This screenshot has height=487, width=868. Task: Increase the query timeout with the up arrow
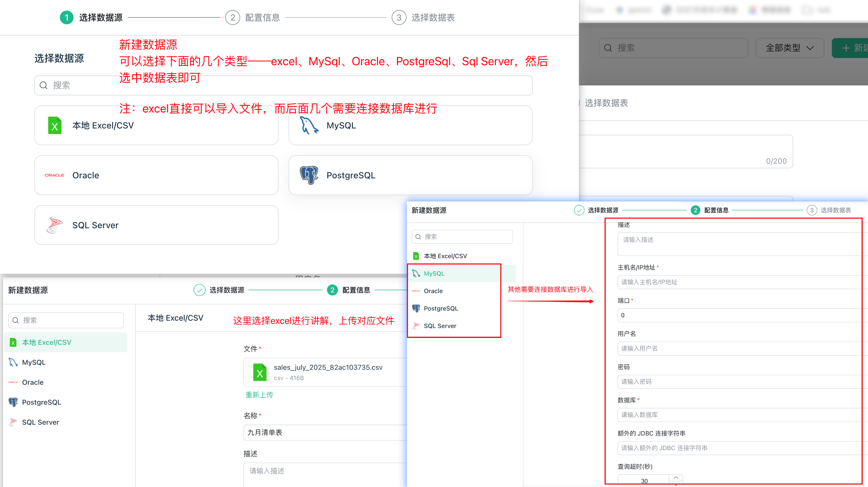(x=676, y=478)
